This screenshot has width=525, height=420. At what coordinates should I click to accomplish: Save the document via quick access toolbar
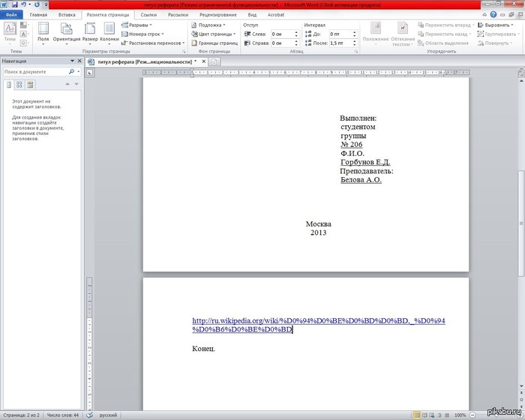tap(15, 4)
